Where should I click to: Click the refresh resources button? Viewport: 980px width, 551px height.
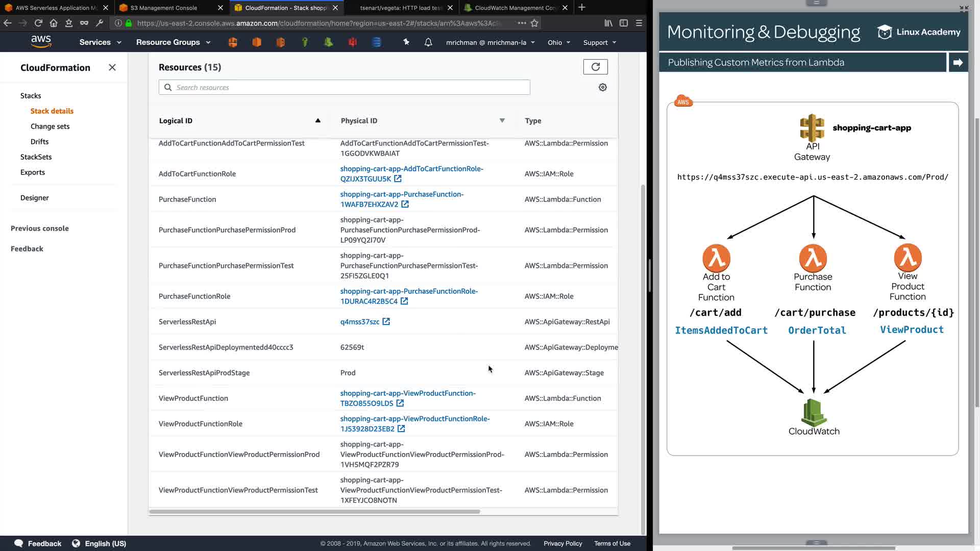(x=595, y=67)
